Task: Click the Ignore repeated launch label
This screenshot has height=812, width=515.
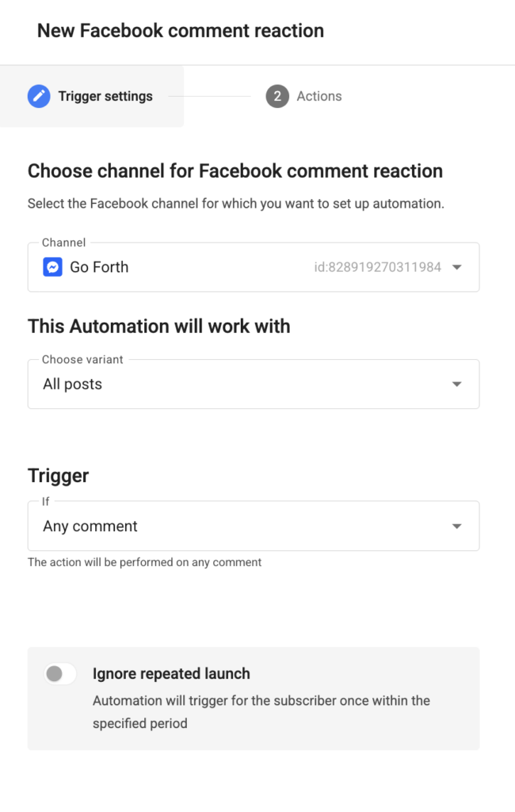Action: 171,674
